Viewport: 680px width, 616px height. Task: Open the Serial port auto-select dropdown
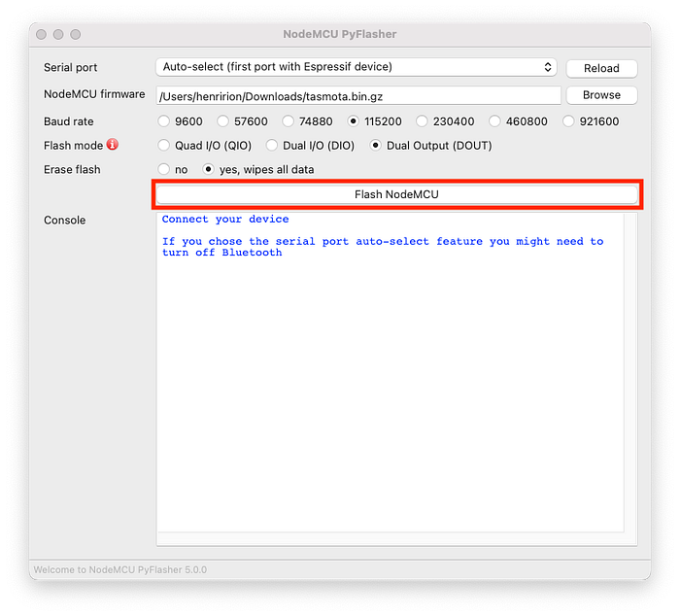[357, 67]
